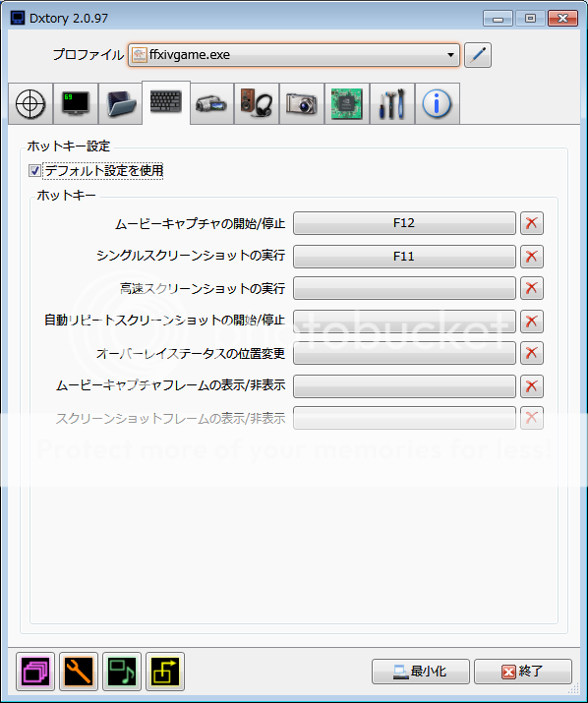Open the blue information tab

(438, 103)
